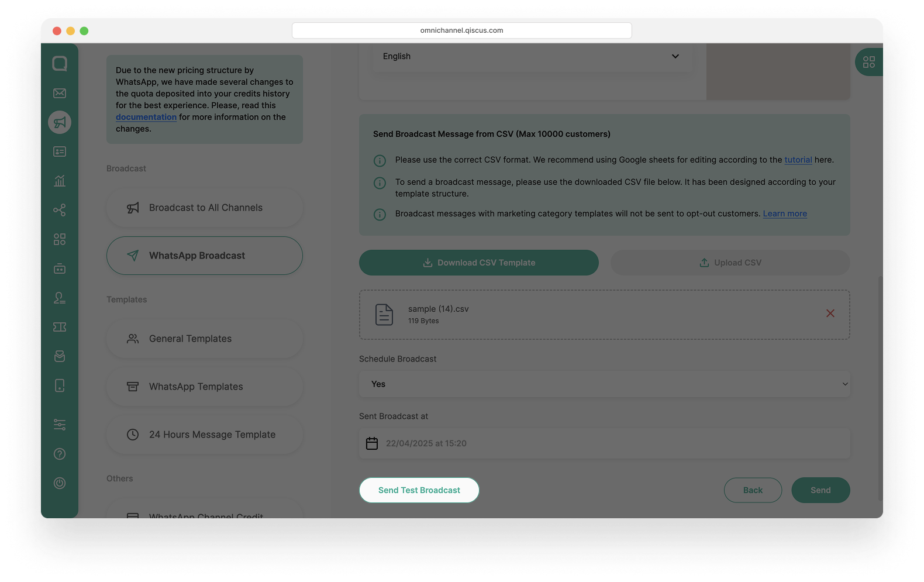Screen dimensions: 924x582
Task: Open 24 Hours Message Template menu item
Action: coord(205,435)
